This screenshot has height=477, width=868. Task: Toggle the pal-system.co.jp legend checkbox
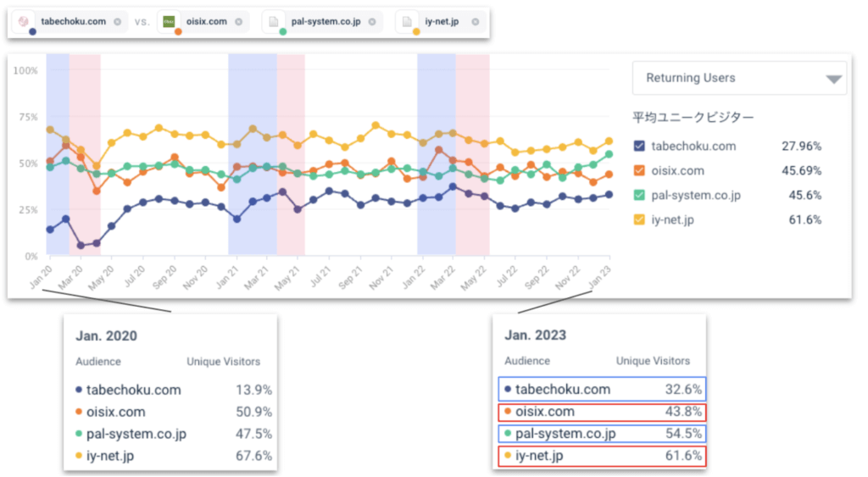click(640, 196)
